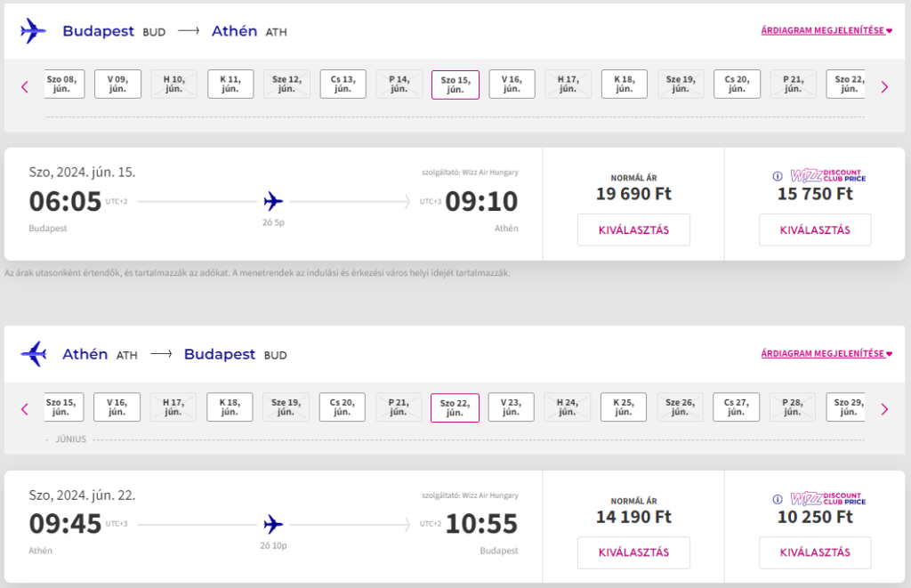Screen dimensions: 911x588
Task: Select outbound date Szo 08, jún.
Action: click(62, 85)
